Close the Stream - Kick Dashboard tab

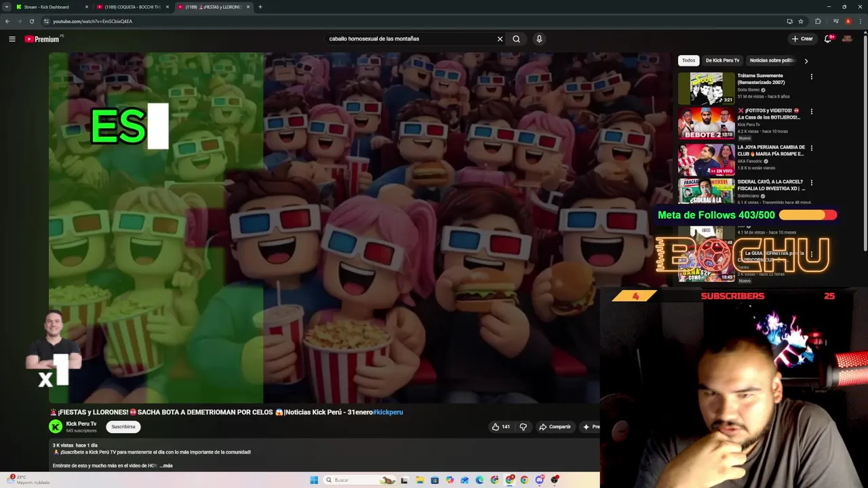(86, 7)
